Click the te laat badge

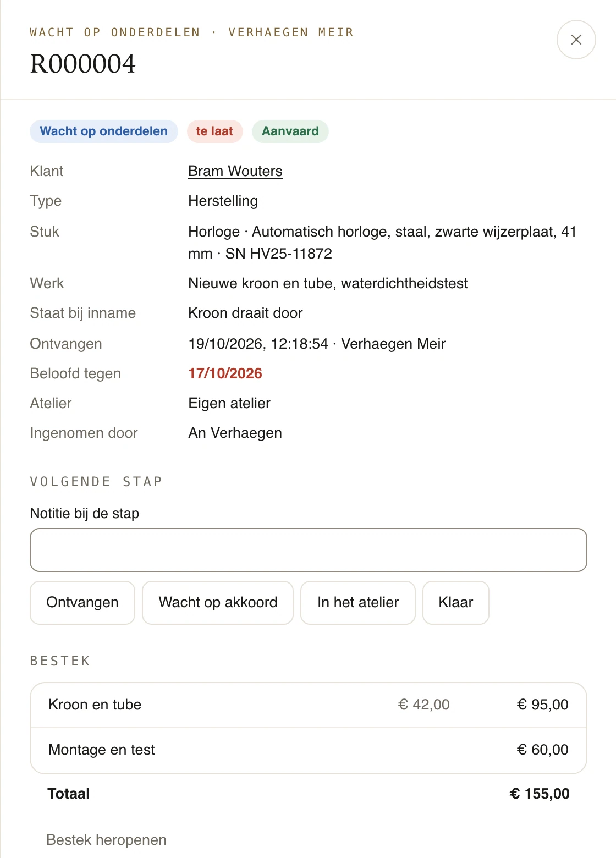coord(215,131)
